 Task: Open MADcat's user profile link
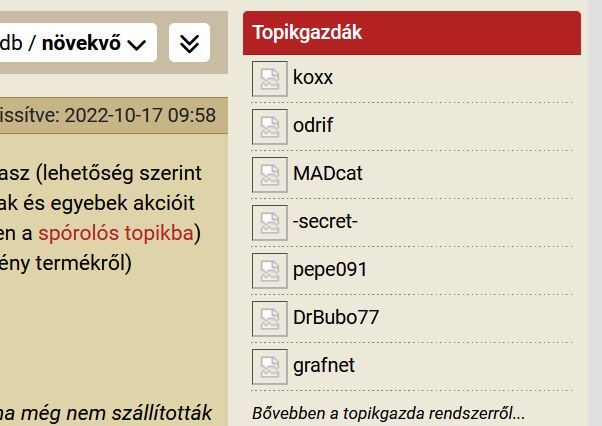point(328,173)
